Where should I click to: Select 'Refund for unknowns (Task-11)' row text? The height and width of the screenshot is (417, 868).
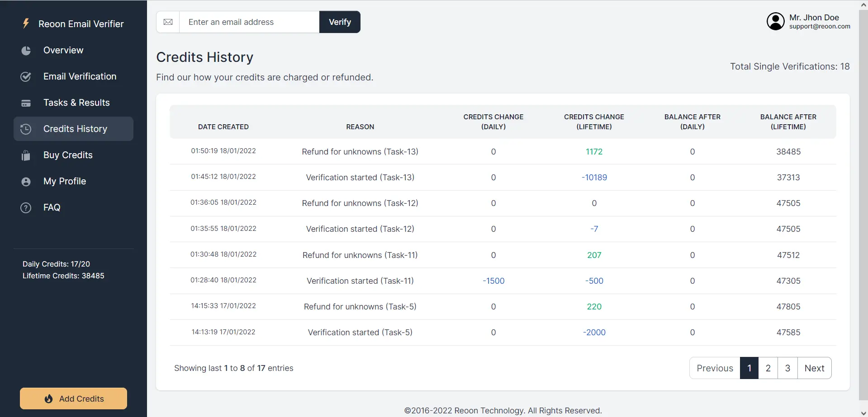(360, 255)
